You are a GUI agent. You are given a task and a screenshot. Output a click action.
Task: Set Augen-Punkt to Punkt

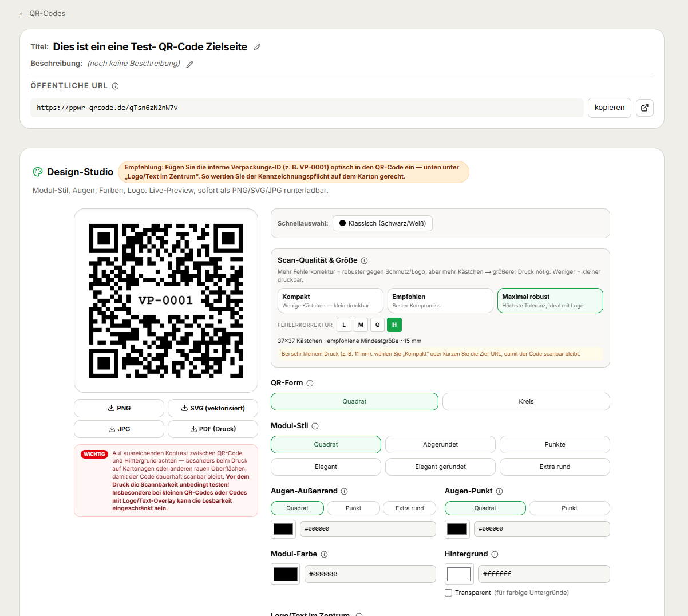click(x=570, y=508)
